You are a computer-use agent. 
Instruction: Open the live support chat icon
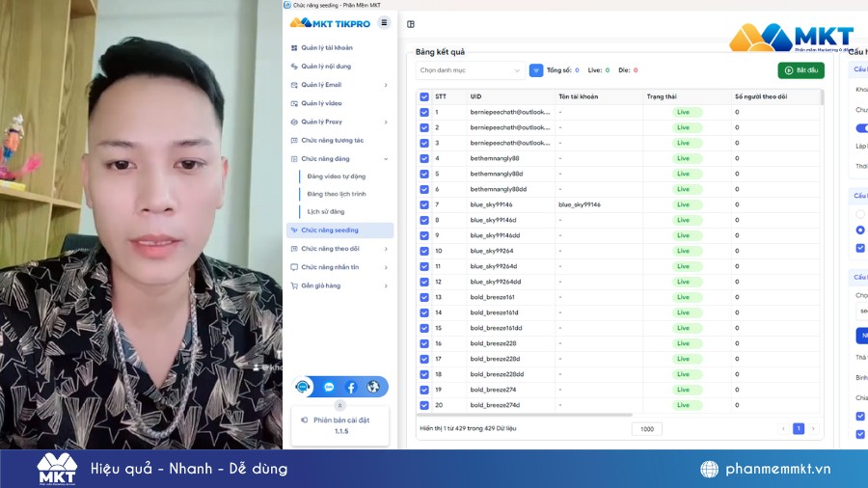coord(302,387)
